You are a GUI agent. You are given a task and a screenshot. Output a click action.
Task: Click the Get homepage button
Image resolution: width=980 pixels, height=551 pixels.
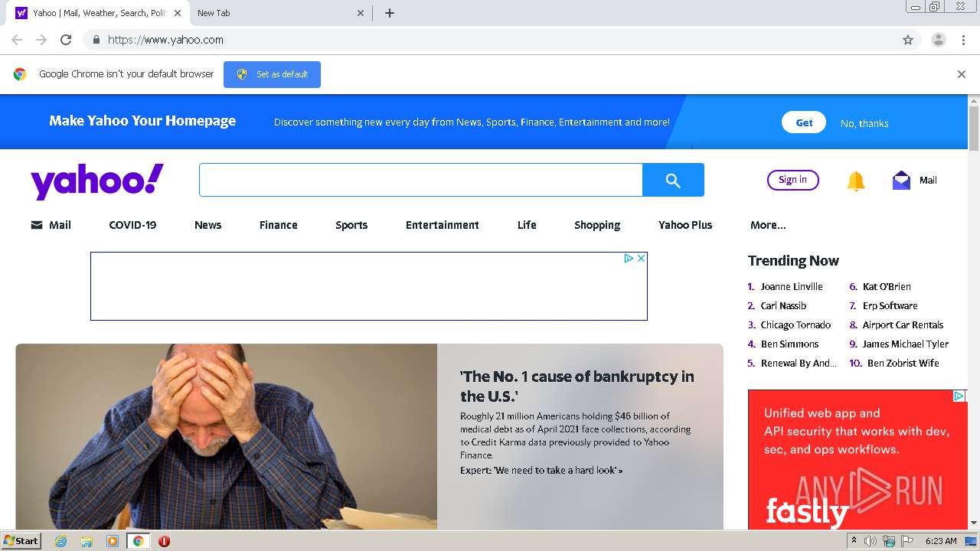pos(804,122)
